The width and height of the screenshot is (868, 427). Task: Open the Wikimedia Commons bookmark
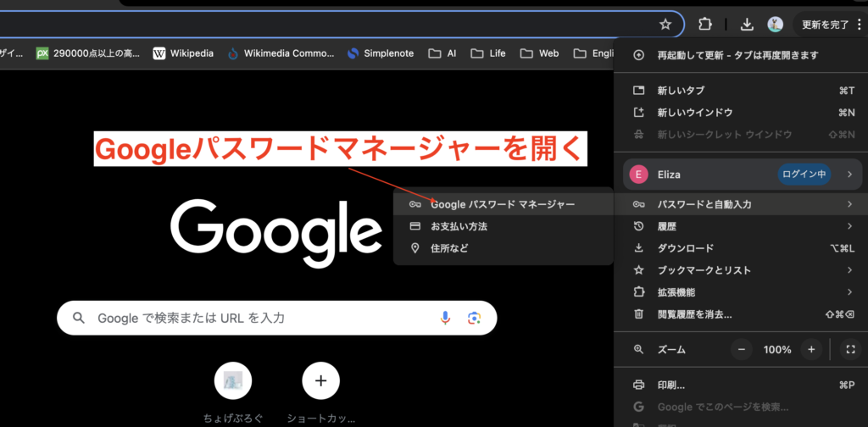coord(281,53)
